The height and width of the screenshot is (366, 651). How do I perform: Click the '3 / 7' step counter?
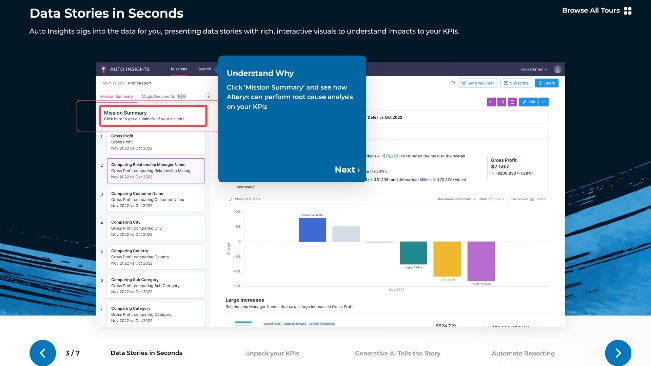pos(72,353)
